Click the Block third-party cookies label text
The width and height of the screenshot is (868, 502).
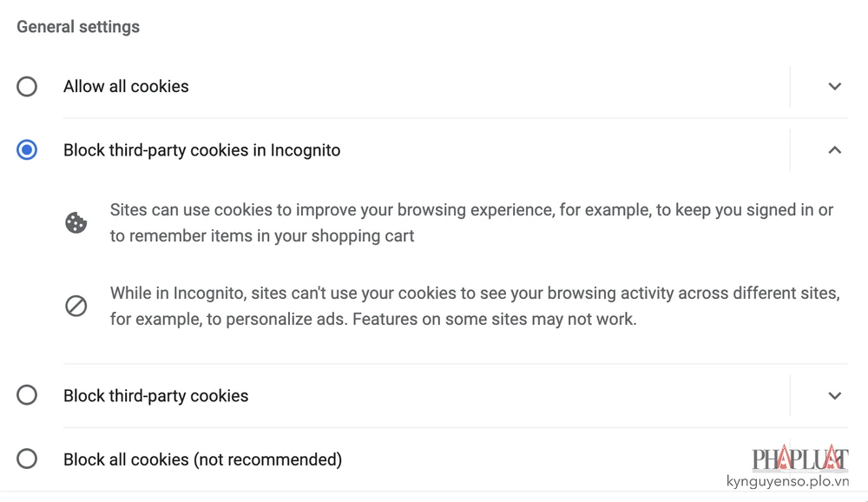[x=155, y=395]
